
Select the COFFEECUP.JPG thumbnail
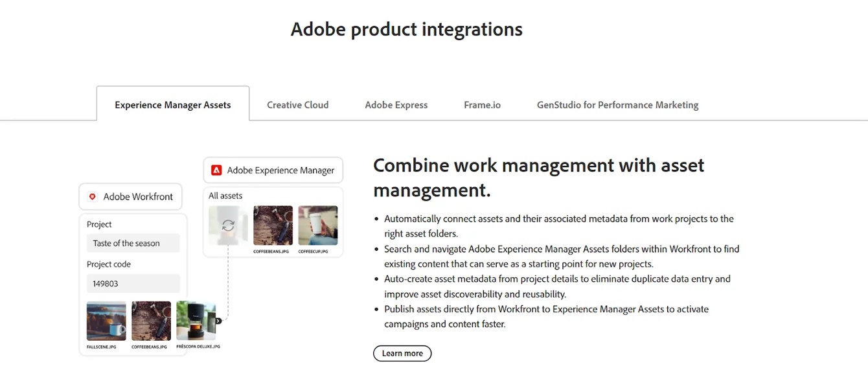[318, 225]
